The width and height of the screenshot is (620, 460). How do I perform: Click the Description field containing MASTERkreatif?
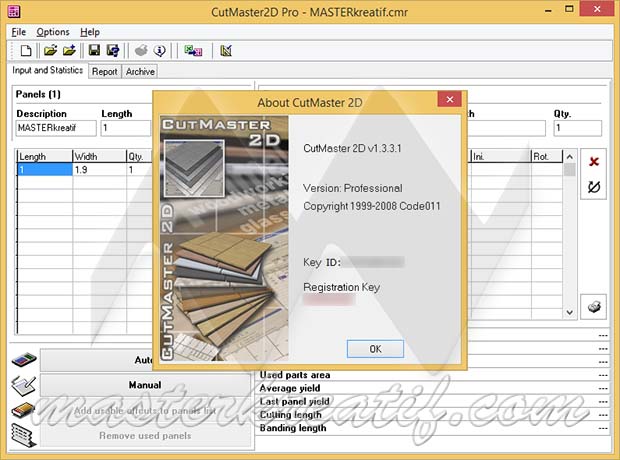(56, 128)
